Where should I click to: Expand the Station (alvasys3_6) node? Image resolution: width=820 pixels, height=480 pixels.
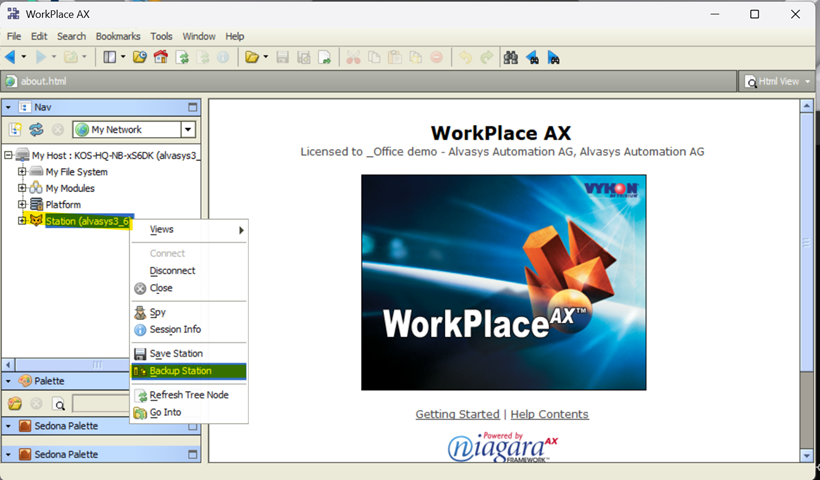(x=22, y=221)
